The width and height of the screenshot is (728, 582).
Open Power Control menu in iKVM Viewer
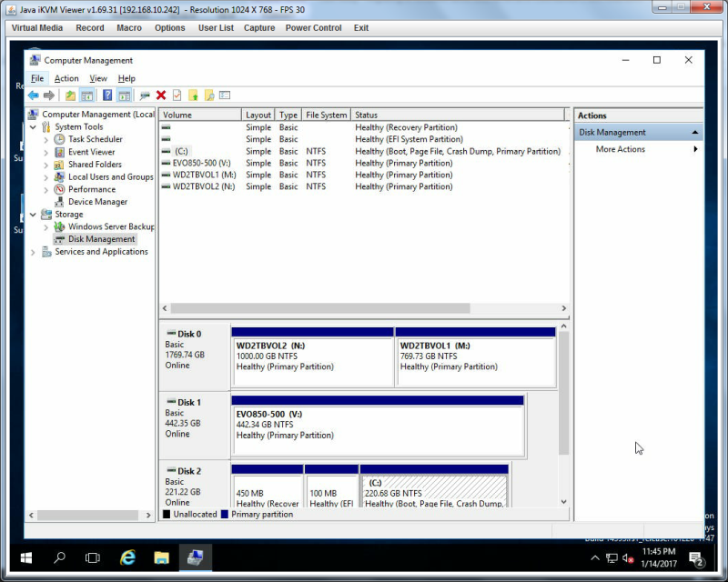pos(313,28)
